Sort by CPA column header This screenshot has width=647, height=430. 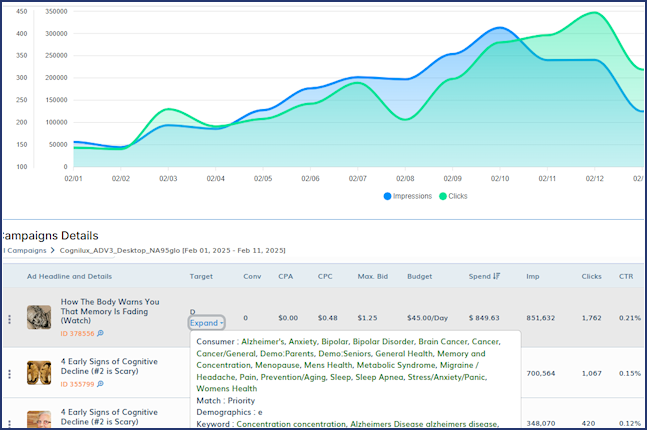(286, 276)
